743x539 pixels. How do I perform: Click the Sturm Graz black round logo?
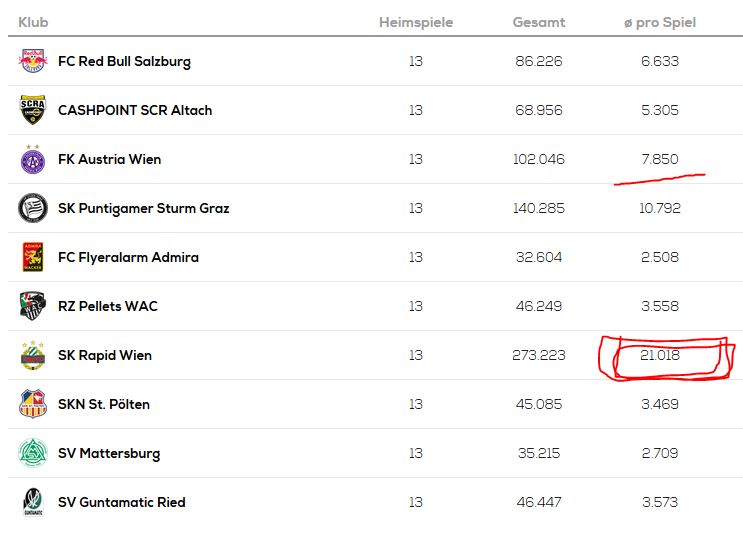(33, 208)
